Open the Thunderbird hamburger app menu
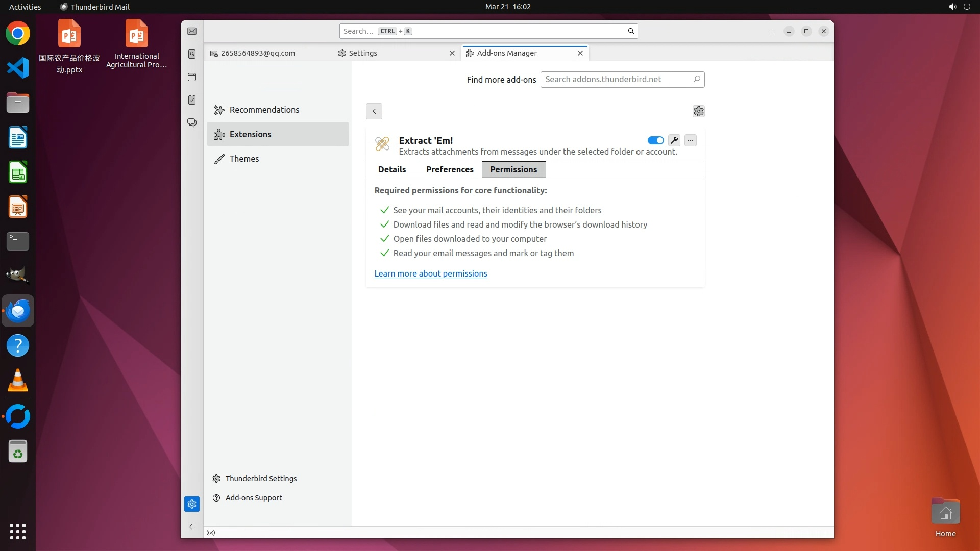 pyautogui.click(x=771, y=31)
